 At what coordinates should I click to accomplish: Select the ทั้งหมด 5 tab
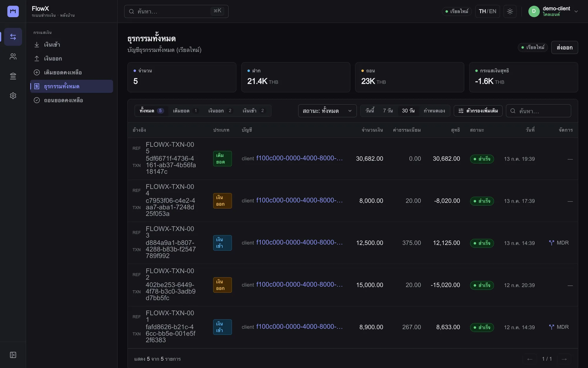151,111
